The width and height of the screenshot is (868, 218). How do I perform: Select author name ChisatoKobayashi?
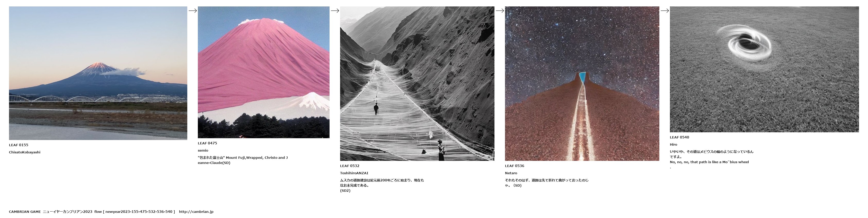coord(25,152)
